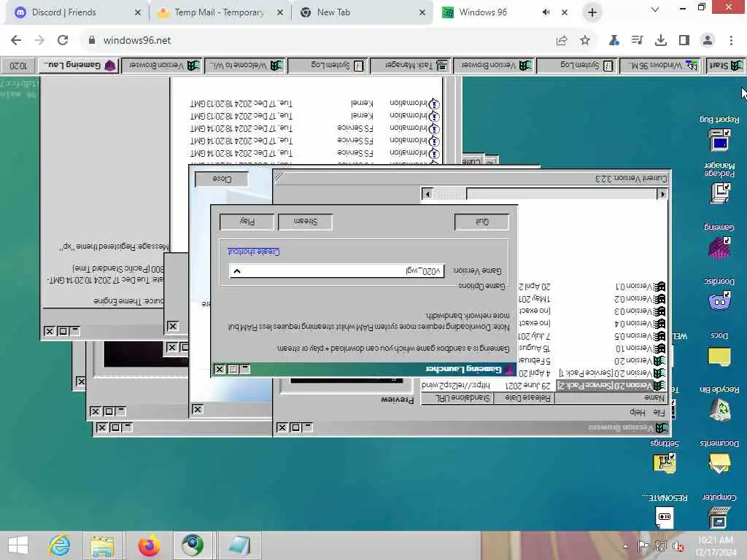
Task: Click the Stream button in Gameing Launcher
Action: 305,222
